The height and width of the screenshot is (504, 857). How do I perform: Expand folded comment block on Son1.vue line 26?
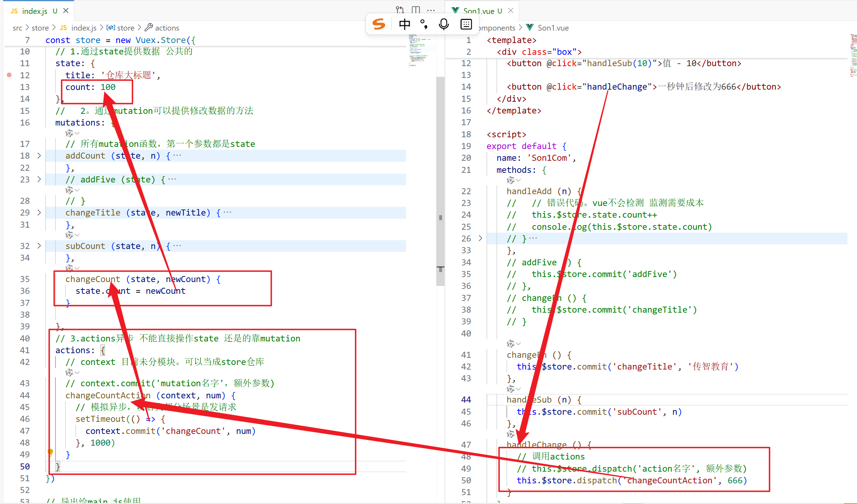pyautogui.click(x=480, y=238)
